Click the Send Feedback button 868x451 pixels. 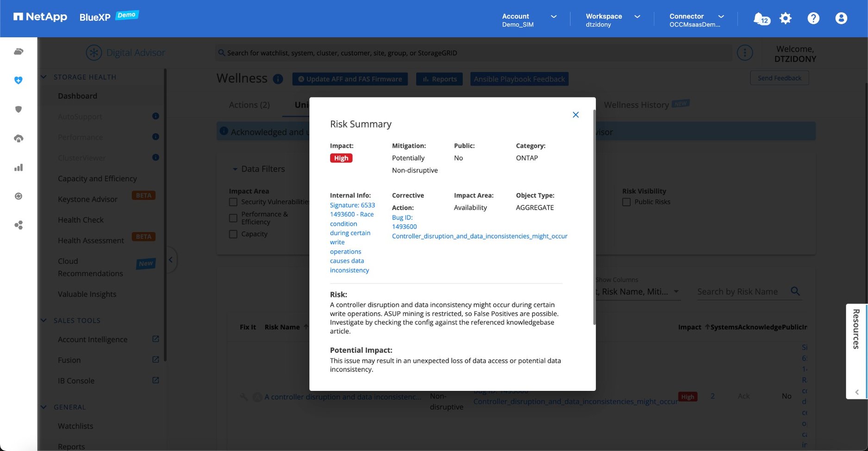pyautogui.click(x=779, y=78)
